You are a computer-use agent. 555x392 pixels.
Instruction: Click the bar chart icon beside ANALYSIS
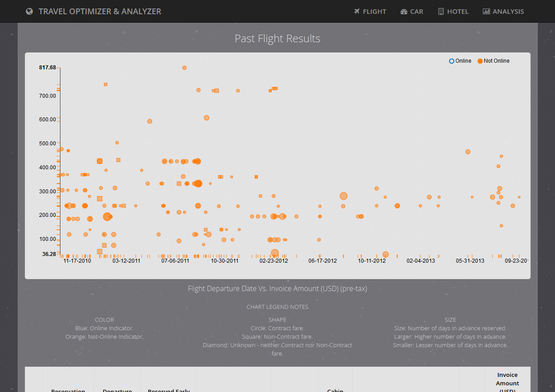point(487,12)
